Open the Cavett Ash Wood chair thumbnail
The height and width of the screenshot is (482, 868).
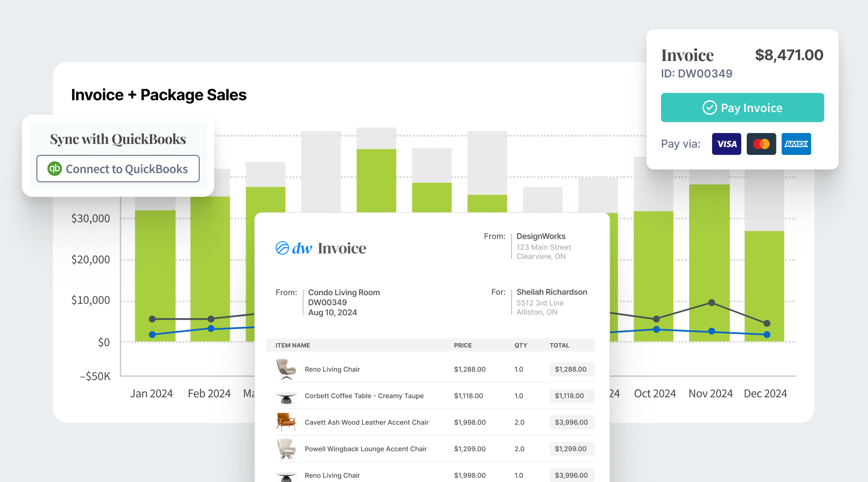pos(286,422)
